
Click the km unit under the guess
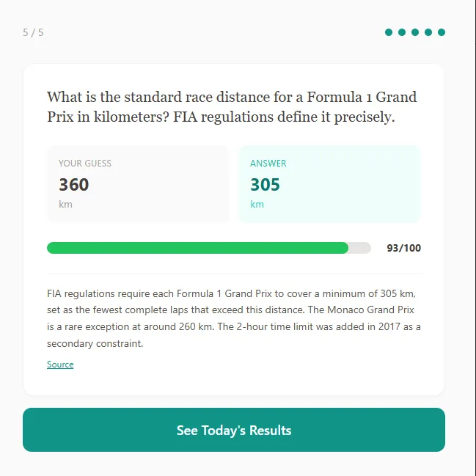click(x=66, y=204)
